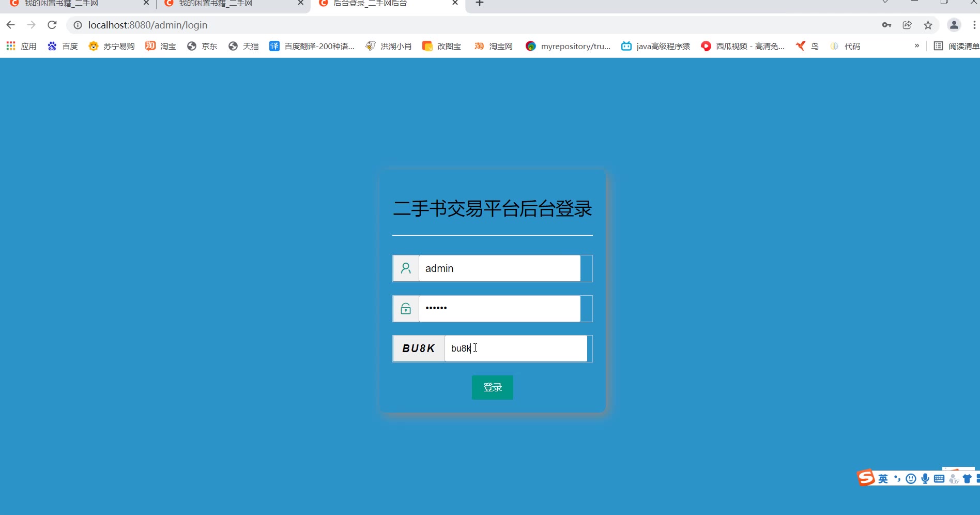Click the share page icon
Image resolution: width=980 pixels, height=515 pixels.
tap(907, 25)
